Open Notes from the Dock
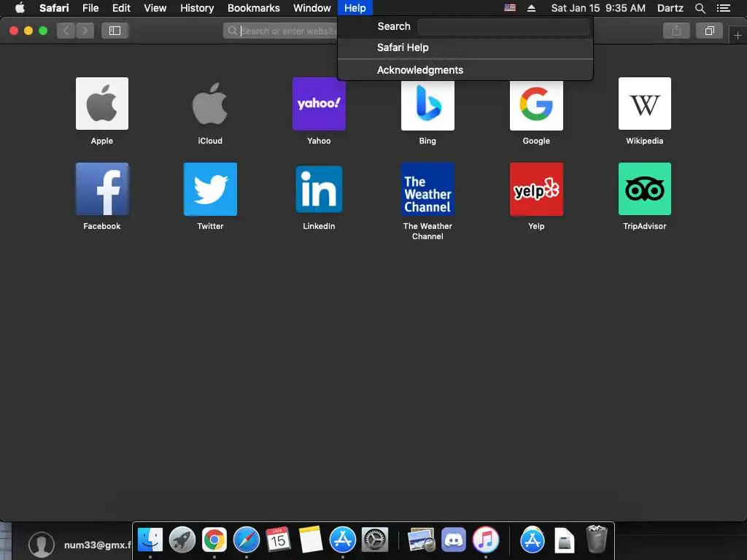The height and width of the screenshot is (560, 747). (x=311, y=540)
